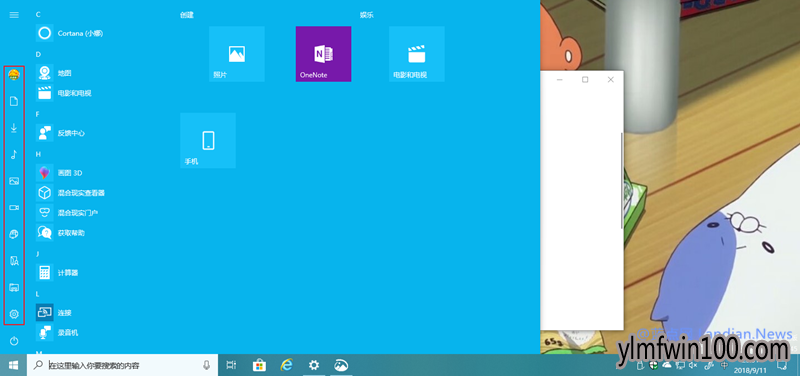Open the user account avatar in Start sidebar

pos(14,75)
